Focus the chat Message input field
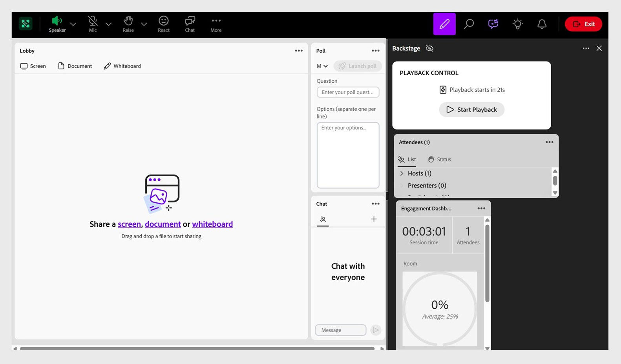621x364 pixels. click(x=340, y=330)
